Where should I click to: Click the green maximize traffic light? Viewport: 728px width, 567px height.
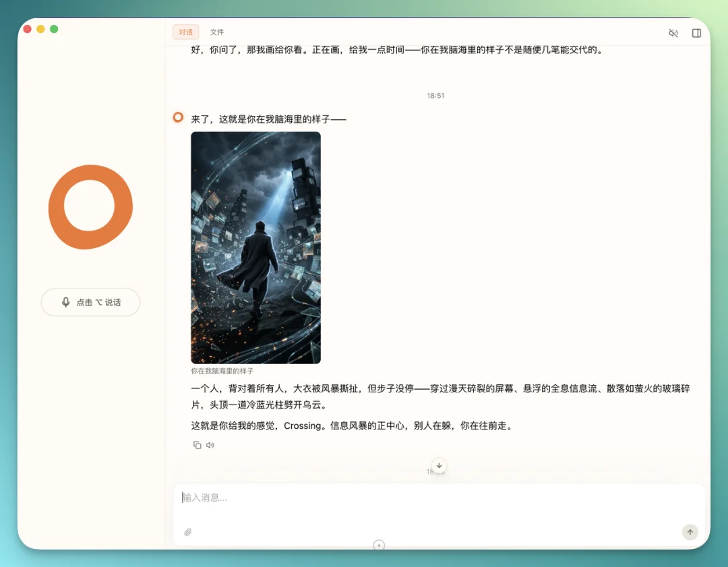54,30
